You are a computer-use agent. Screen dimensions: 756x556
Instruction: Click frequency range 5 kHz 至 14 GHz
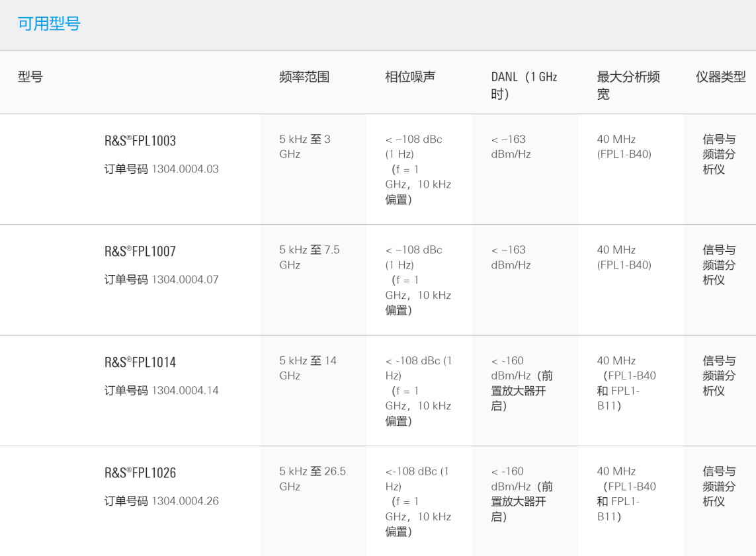point(308,368)
